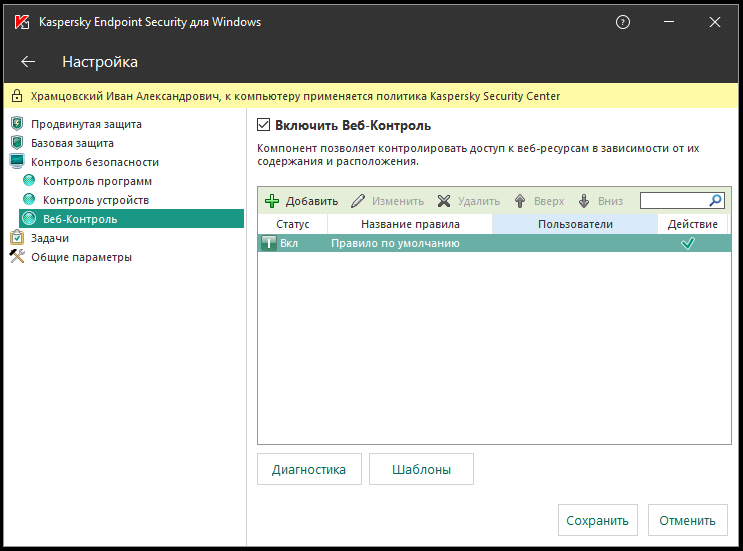Open the Контроль программ settings
The image size is (743, 551).
pyautogui.click(x=97, y=181)
